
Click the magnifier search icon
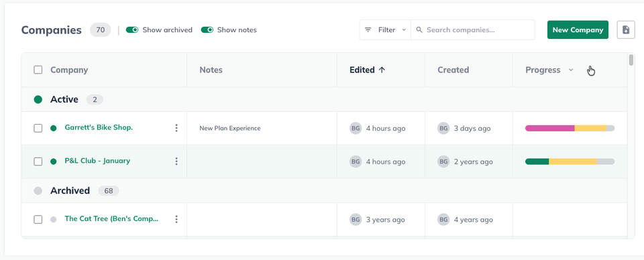tap(419, 30)
